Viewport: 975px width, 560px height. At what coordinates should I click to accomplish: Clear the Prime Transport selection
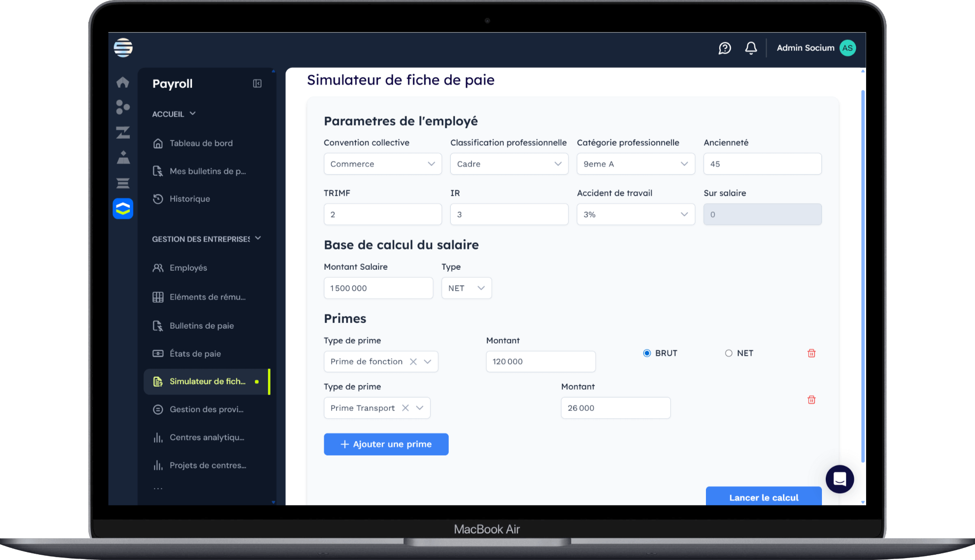point(405,408)
